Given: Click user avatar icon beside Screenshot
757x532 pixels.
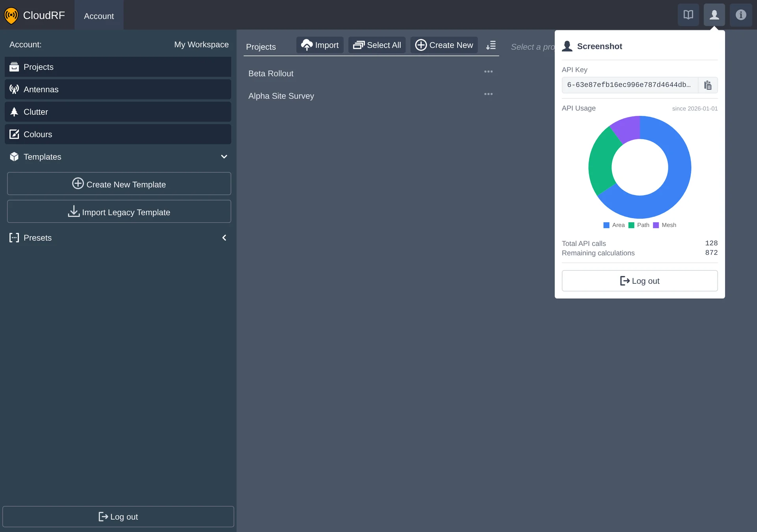Looking at the screenshot, I should [x=567, y=46].
